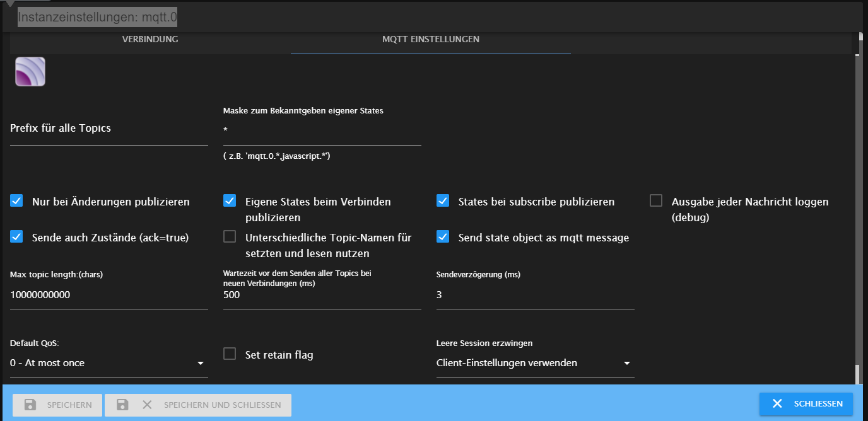Screen dimensions: 868x421
Task: Select the MQTT Einstellungen tab
Action: (x=431, y=39)
